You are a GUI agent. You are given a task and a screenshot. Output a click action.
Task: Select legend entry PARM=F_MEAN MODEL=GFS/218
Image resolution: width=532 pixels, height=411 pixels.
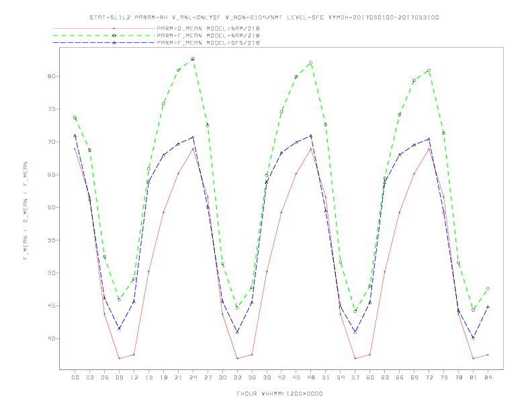[208, 43]
